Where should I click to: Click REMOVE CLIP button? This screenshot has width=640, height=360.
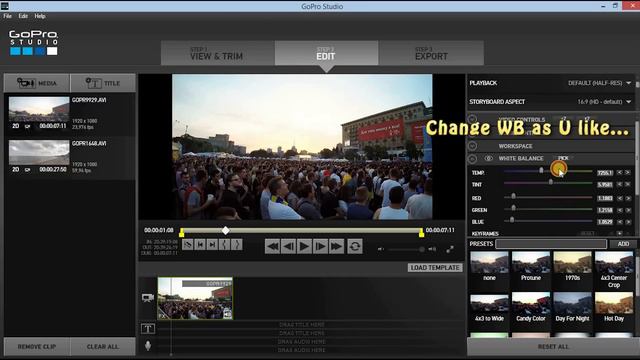point(37,347)
